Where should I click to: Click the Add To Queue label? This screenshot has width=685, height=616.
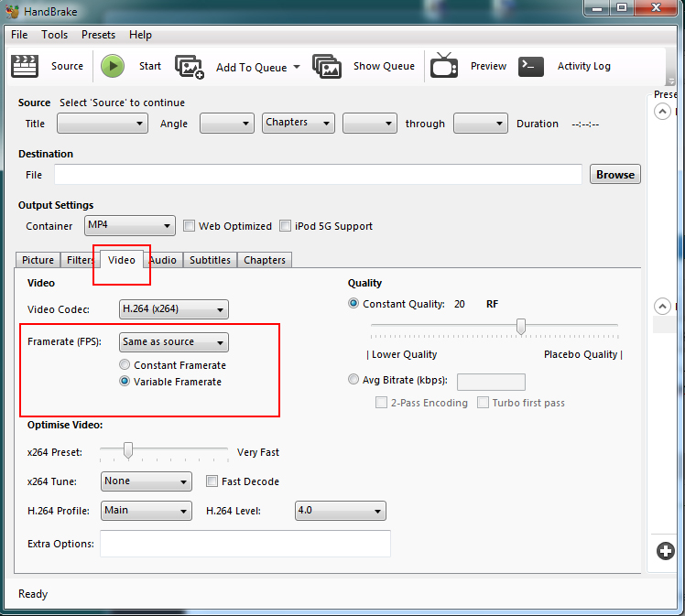pyautogui.click(x=252, y=67)
